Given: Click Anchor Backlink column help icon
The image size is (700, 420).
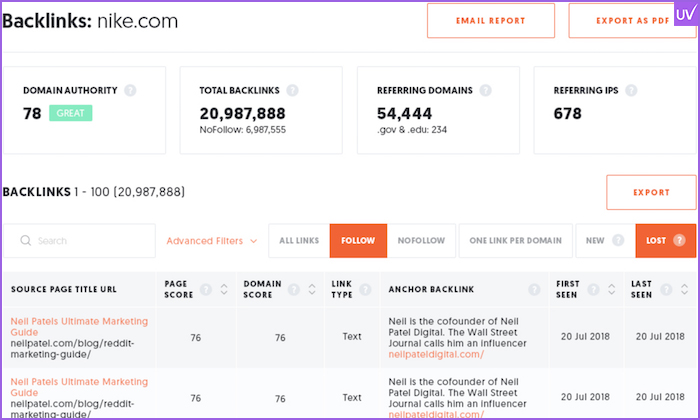Looking at the screenshot, I should coord(534,289).
